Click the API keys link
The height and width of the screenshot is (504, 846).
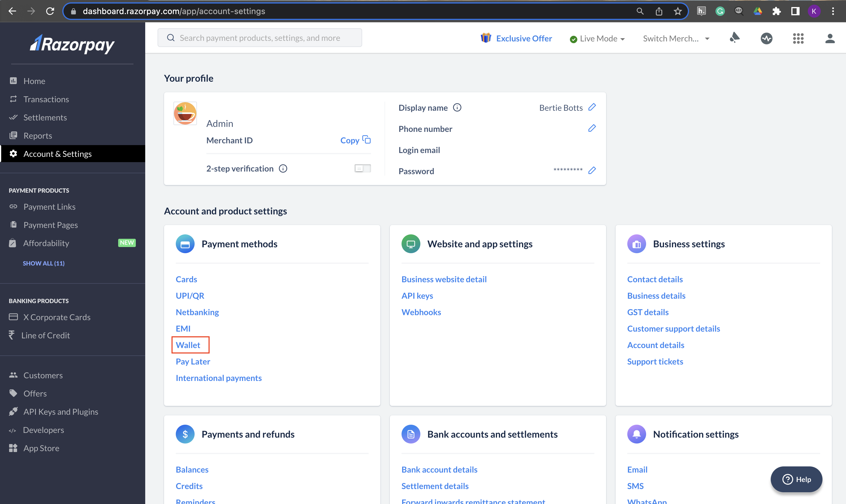tap(417, 295)
